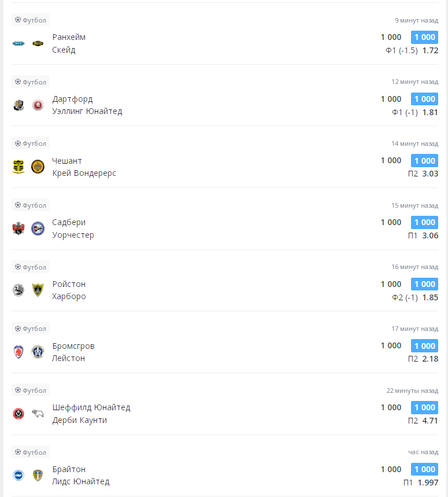This screenshot has height=497, width=448.
Task: Click Brighton team crest icon
Action: click(18, 476)
